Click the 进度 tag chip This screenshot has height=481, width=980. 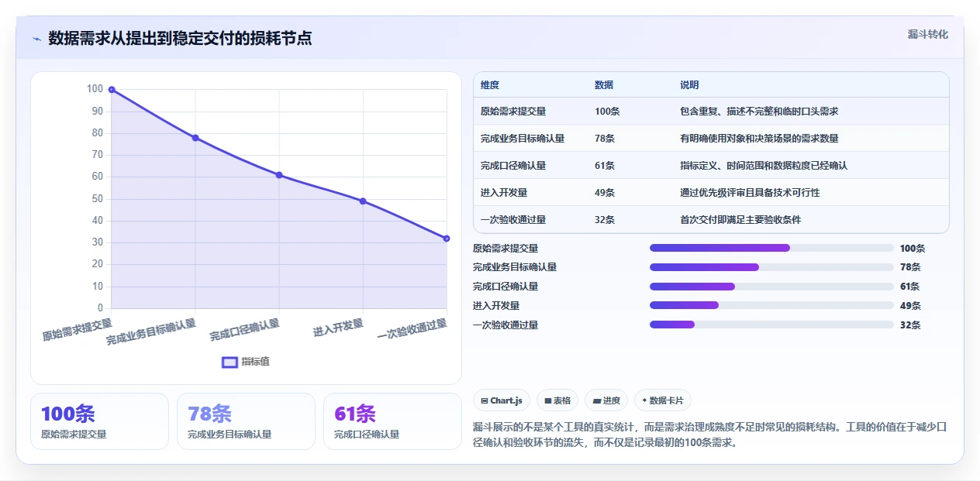click(x=606, y=400)
